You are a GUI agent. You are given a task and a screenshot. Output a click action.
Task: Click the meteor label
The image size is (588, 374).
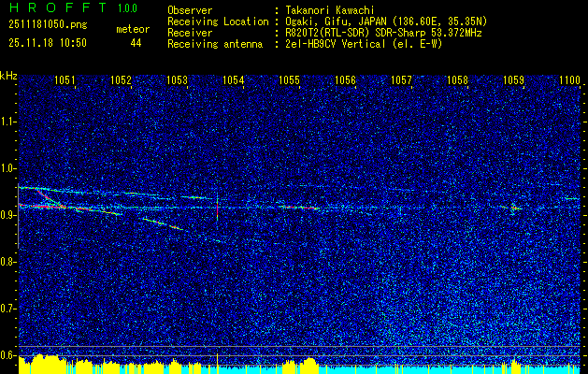point(133,29)
